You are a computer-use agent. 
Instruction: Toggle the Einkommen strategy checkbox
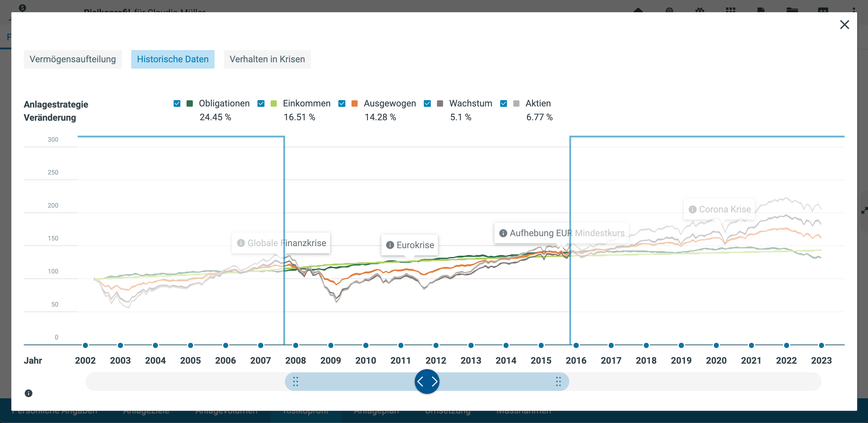261,103
